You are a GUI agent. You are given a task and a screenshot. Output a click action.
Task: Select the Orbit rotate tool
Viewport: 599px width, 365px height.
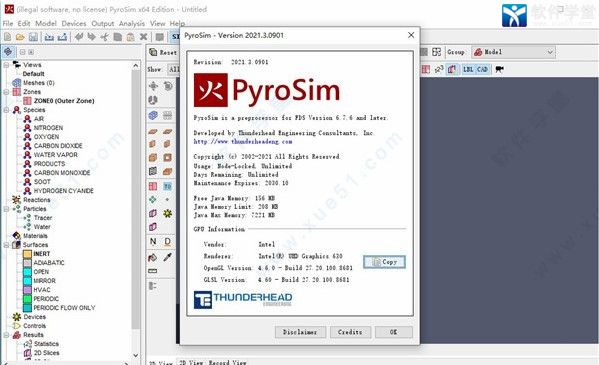coord(168,86)
